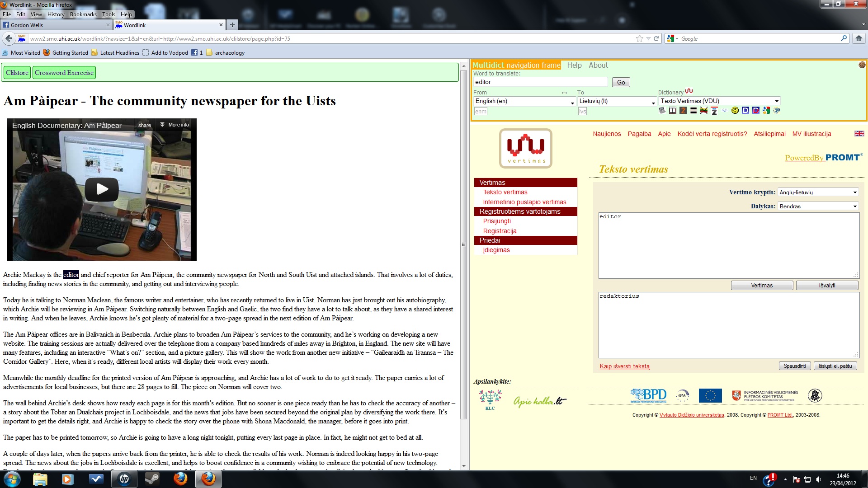Select the yellow peace symbol dictionary icon

735,110
